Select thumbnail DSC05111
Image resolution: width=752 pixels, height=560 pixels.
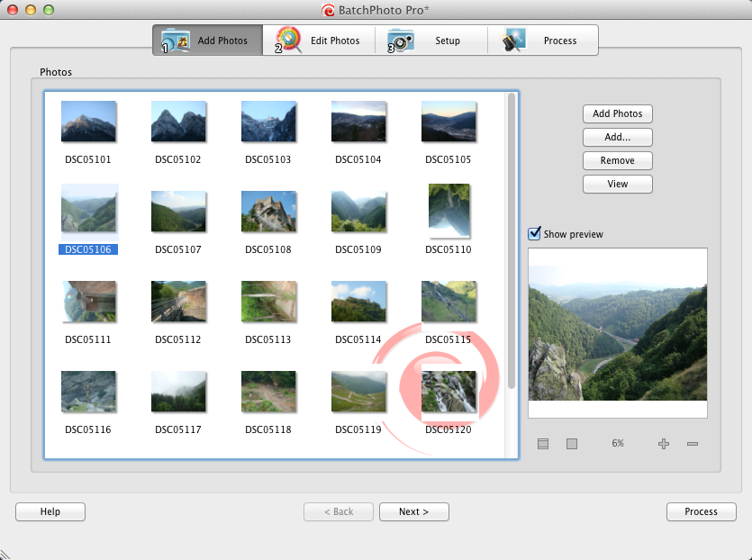(x=89, y=302)
